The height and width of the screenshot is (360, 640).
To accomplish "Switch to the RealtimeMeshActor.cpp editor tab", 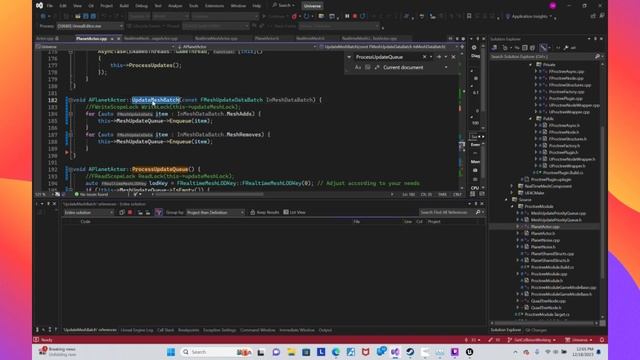I will point(216,38).
